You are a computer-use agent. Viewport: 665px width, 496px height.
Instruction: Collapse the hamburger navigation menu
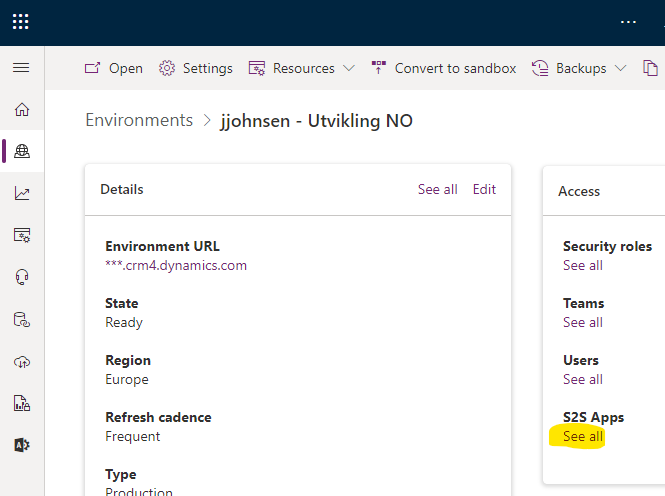pos(21,68)
